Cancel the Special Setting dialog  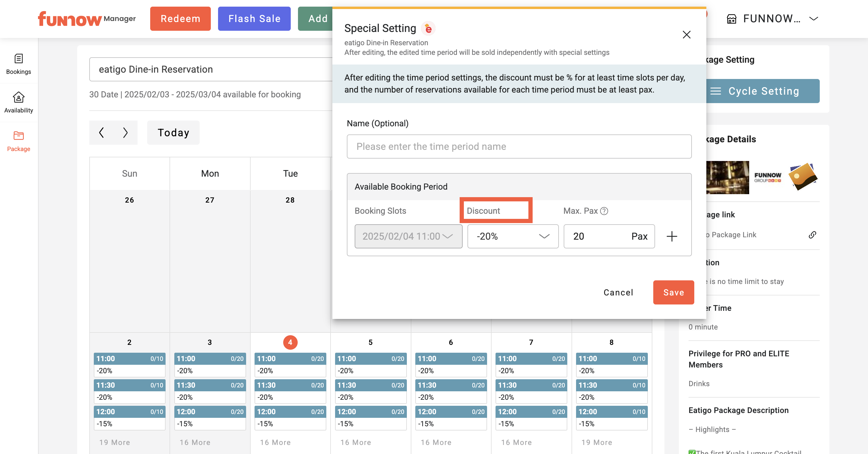tap(618, 292)
